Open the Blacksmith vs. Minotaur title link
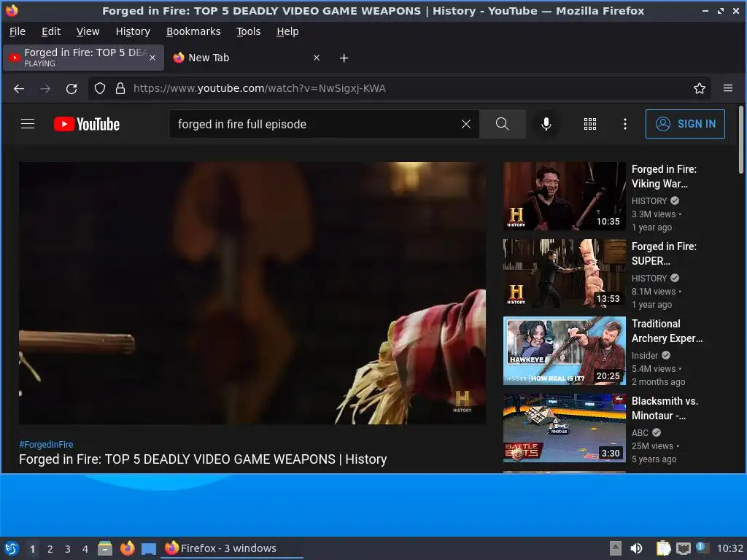747x560 pixels. point(665,408)
